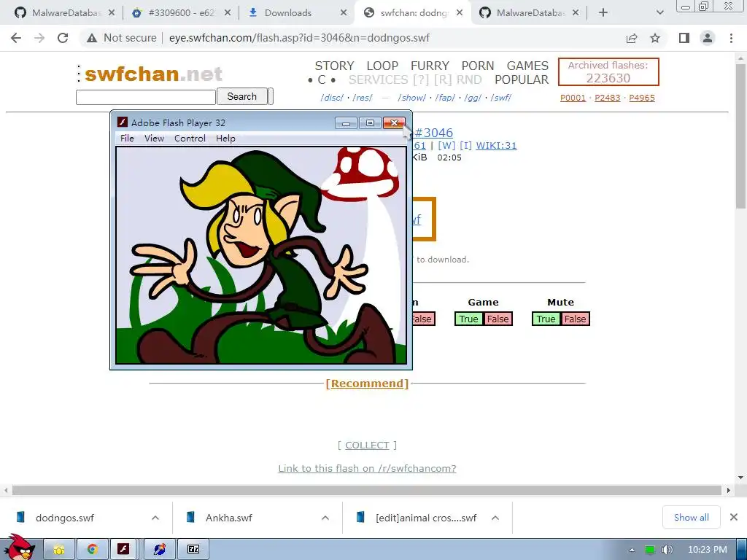Go to archive page P4965
747x560 pixels.
pyautogui.click(x=642, y=98)
